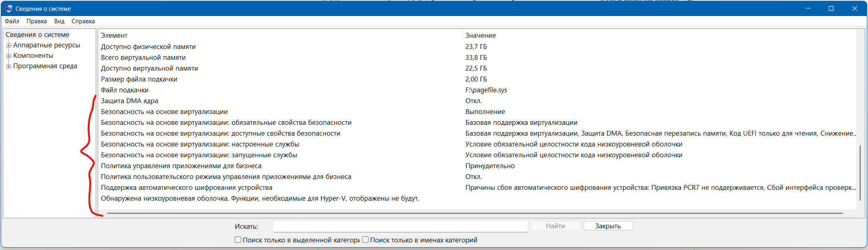The width and height of the screenshot is (868, 250).
Task: Click the Базовая поддержка виртуализации value
Action: [522, 122]
